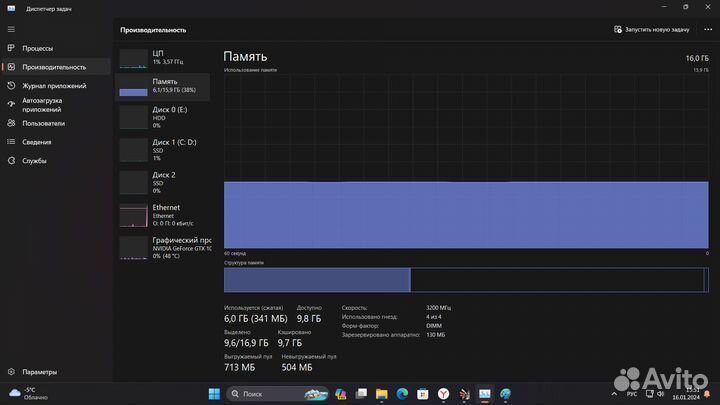
Task: Click the DIMM form factor value
Action: coord(434,326)
